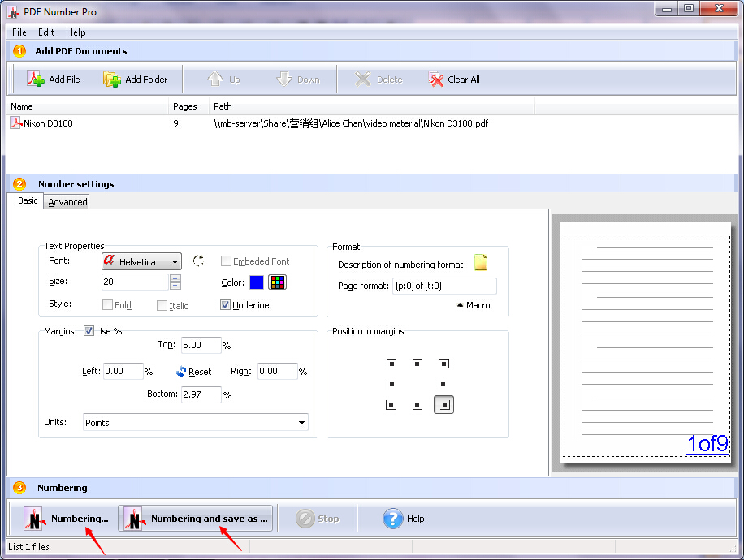Expand the Macro list
Screen dimensions: 744x560
tap(474, 305)
